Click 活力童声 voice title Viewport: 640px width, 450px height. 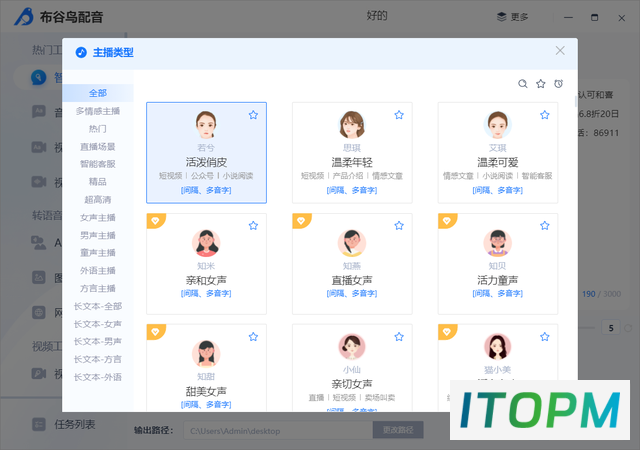pyautogui.click(x=498, y=280)
